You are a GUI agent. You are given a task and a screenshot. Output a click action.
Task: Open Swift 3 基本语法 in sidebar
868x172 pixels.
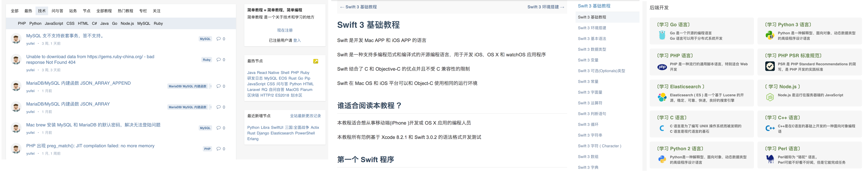click(592, 39)
